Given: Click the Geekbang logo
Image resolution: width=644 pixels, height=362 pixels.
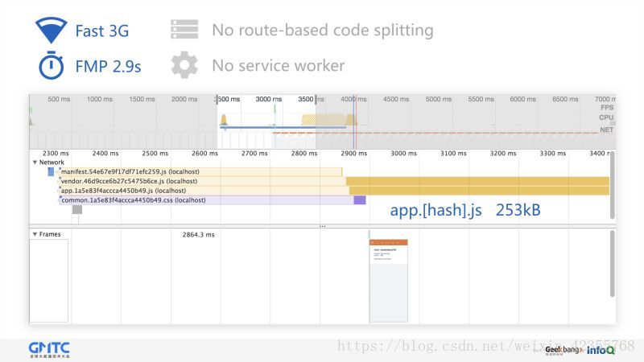Looking at the screenshot, I should click(563, 350).
